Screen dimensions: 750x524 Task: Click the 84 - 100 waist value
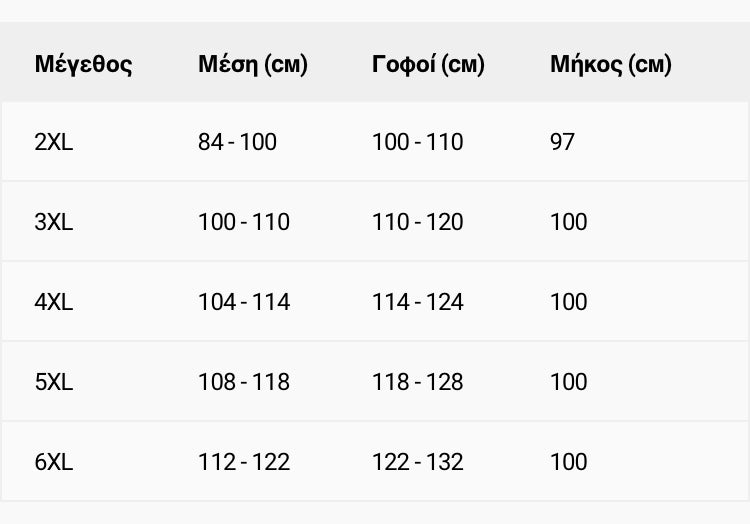tap(237, 142)
